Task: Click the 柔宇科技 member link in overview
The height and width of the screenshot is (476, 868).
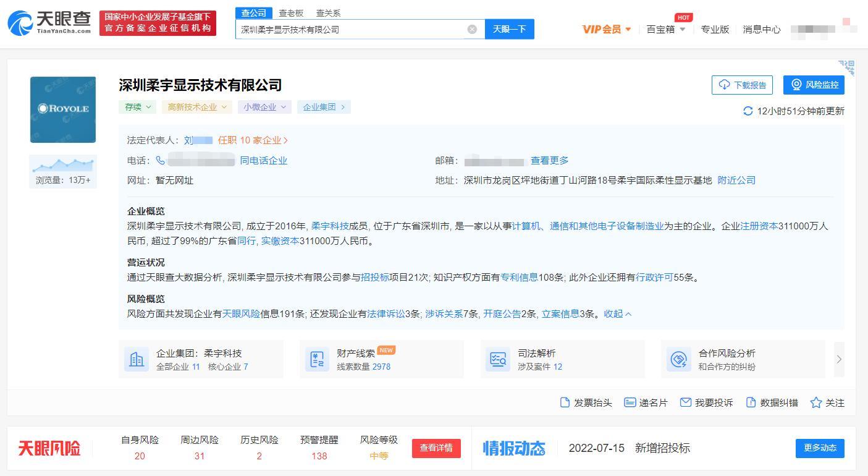Action: tap(330, 226)
